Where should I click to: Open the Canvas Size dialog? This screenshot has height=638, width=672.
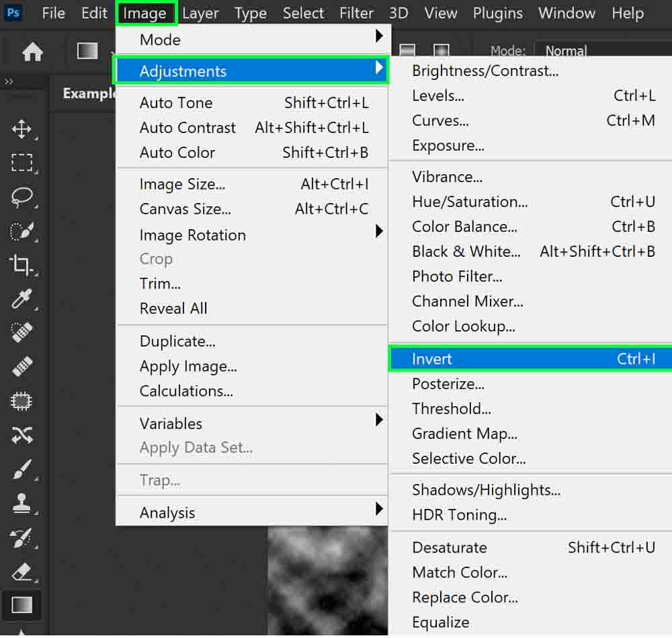[x=253, y=209]
